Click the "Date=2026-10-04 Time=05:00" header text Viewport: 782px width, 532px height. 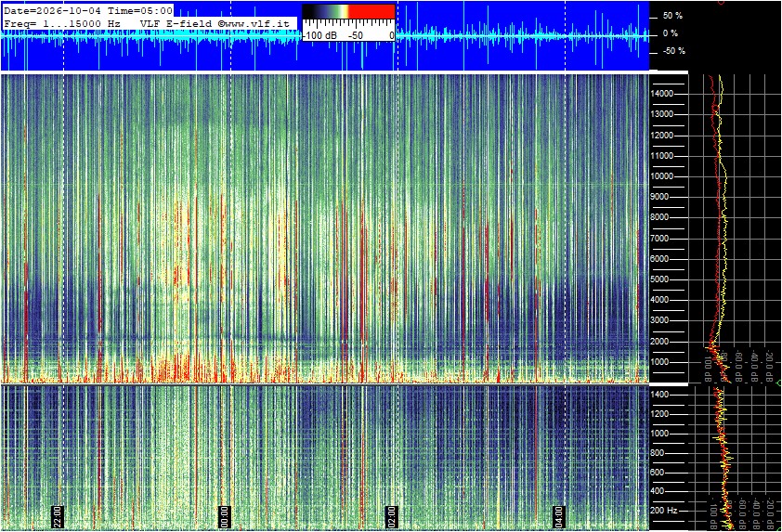(88, 10)
